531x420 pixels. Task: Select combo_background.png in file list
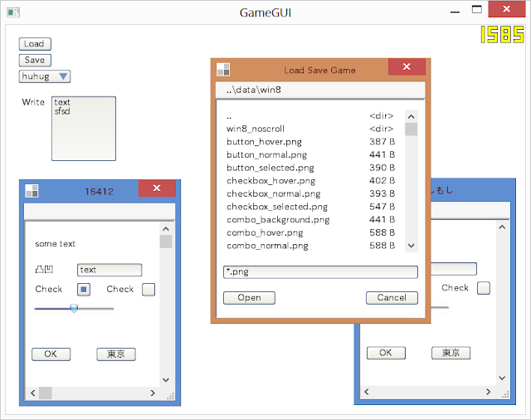click(310, 220)
